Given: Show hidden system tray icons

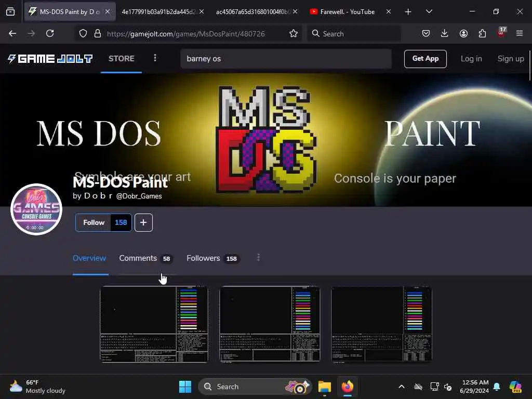Looking at the screenshot, I should pos(402,387).
